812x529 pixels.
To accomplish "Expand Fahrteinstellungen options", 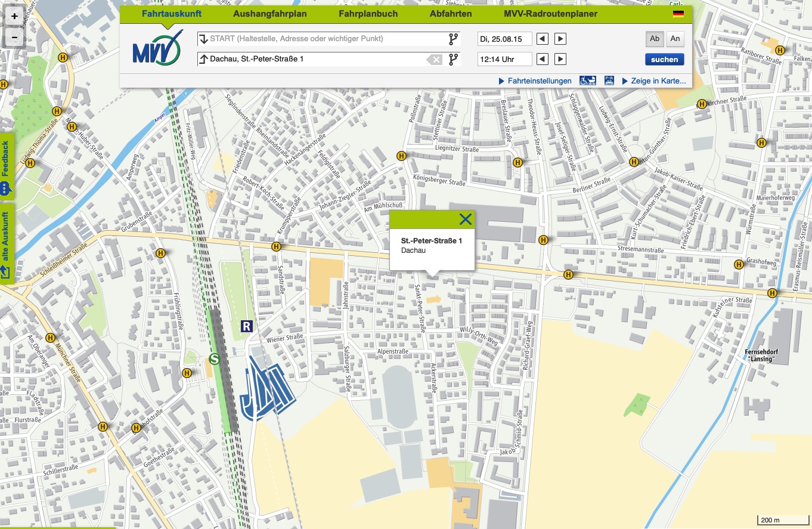I will 535,81.
